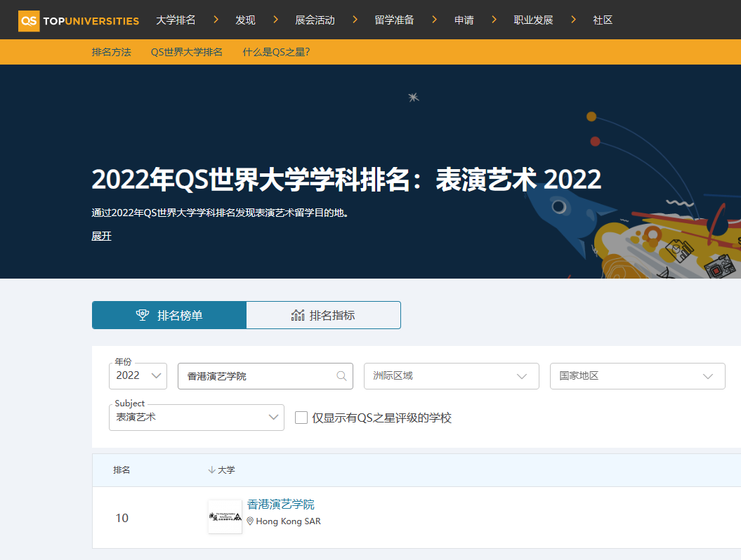Expand the chevron after 申请 menu
Viewport: 741px width, 560px height.
[494, 20]
